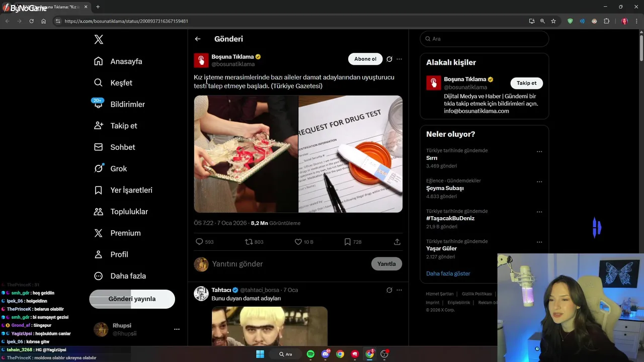The height and width of the screenshot is (362, 644).
Task: Click the Yanıtını gönder reply field
Action: 287,264
